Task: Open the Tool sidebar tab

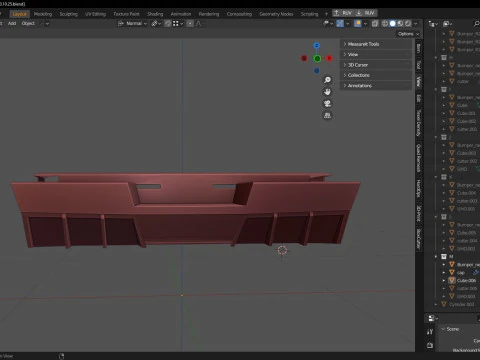Action: tap(418, 65)
